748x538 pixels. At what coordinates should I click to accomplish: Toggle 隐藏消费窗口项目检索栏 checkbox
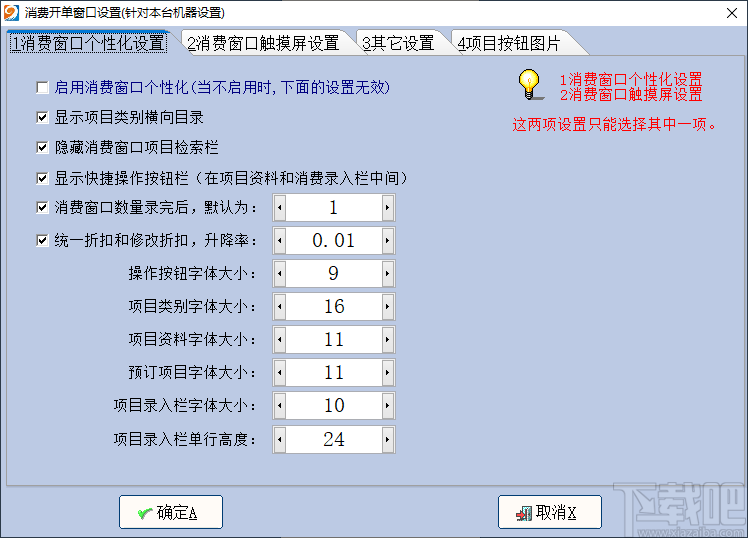pyautogui.click(x=42, y=147)
